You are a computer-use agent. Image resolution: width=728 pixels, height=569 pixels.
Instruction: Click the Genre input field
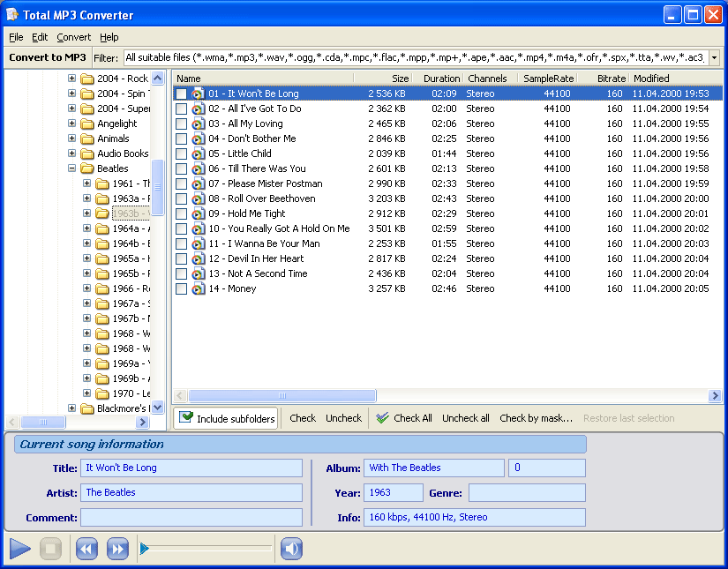pyautogui.click(x=527, y=493)
